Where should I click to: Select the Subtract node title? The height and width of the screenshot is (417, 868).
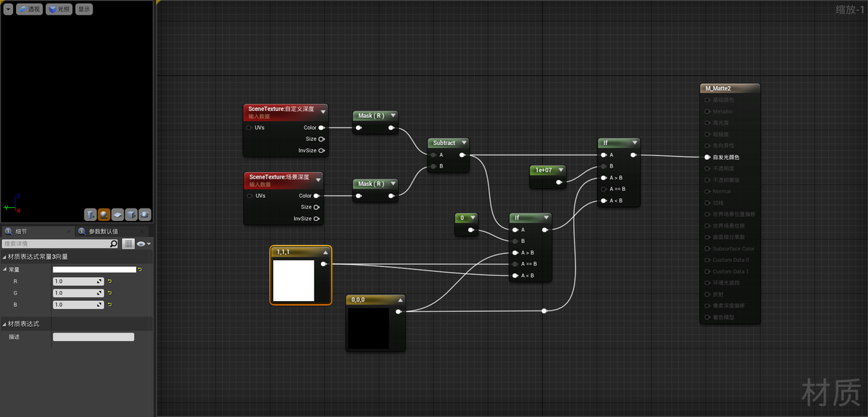pyautogui.click(x=444, y=142)
